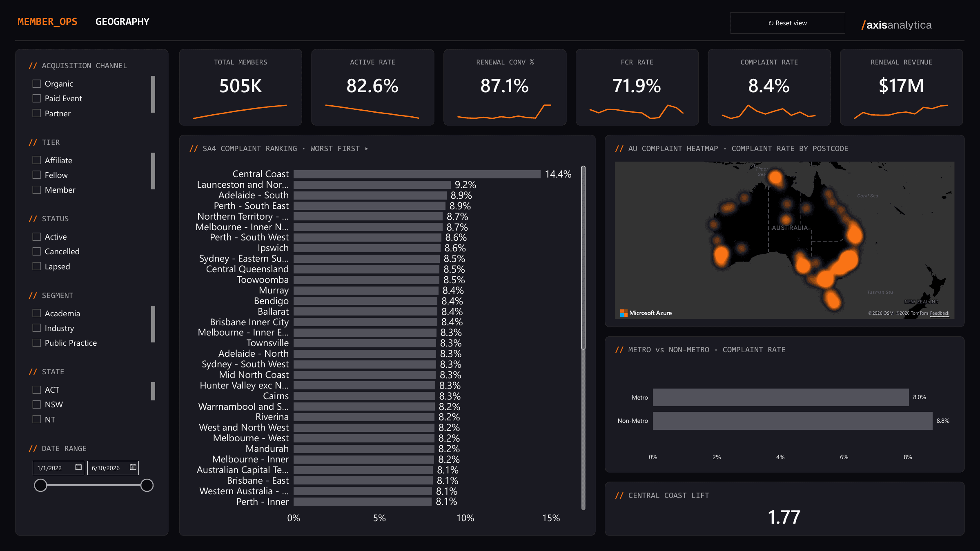Viewport: 980px width, 551px height.
Task: Click the Complaint Rate KPI card
Action: pos(769,87)
